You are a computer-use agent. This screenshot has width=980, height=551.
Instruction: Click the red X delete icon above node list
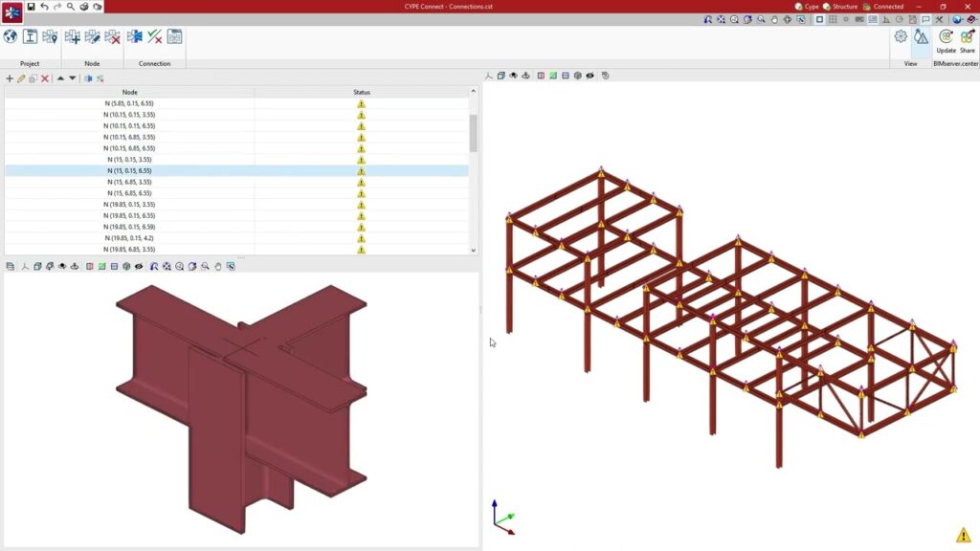tap(45, 78)
